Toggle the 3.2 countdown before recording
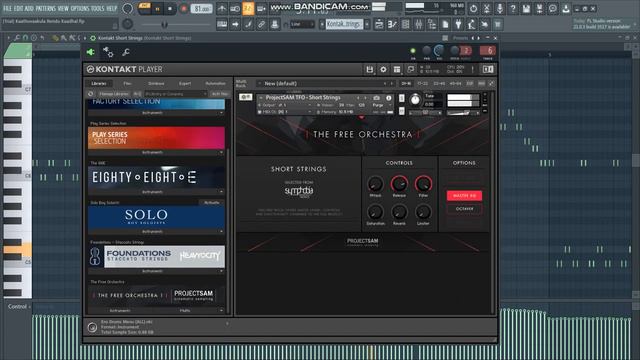Screen dimensions: 640x360 pyautogui.click(x=248, y=8)
